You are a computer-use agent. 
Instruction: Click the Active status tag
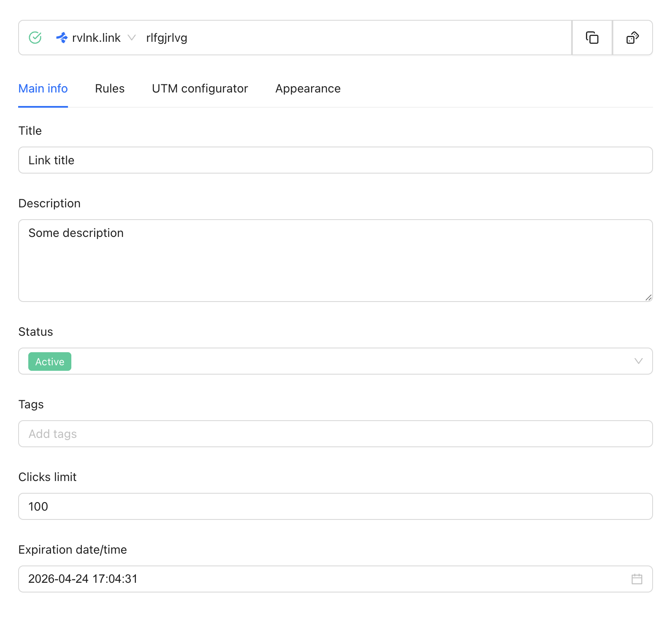pyautogui.click(x=50, y=362)
